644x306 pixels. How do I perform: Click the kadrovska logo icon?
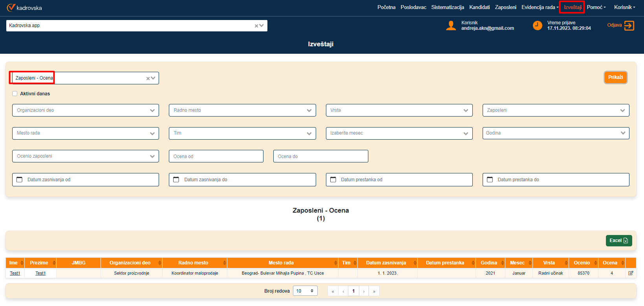tap(11, 7)
